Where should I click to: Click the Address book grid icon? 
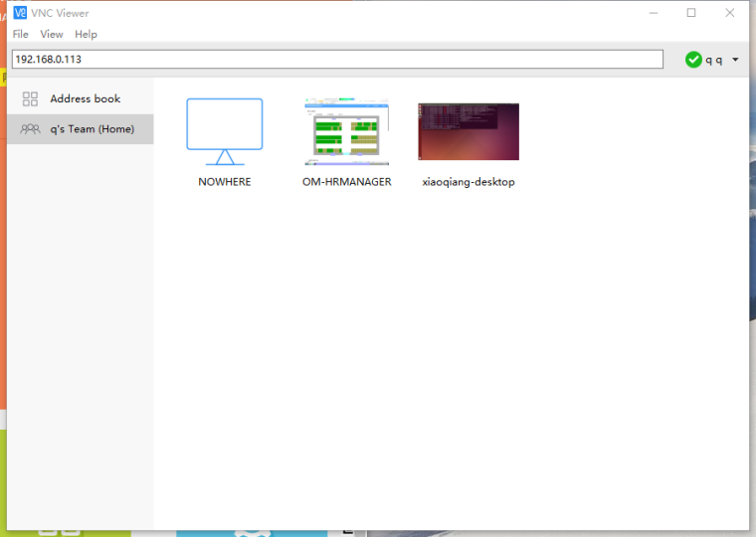[x=30, y=98]
